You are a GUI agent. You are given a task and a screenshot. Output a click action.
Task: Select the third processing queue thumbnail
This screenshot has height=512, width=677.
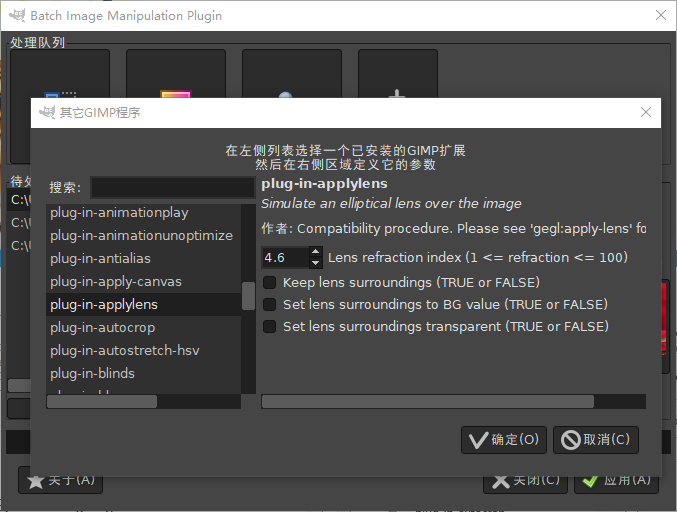coord(292,73)
